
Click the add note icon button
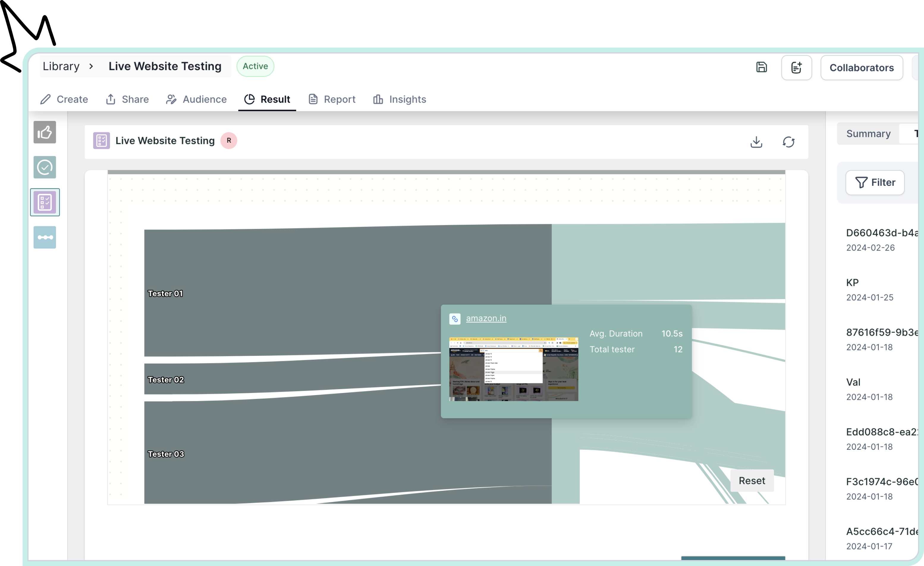click(x=796, y=67)
